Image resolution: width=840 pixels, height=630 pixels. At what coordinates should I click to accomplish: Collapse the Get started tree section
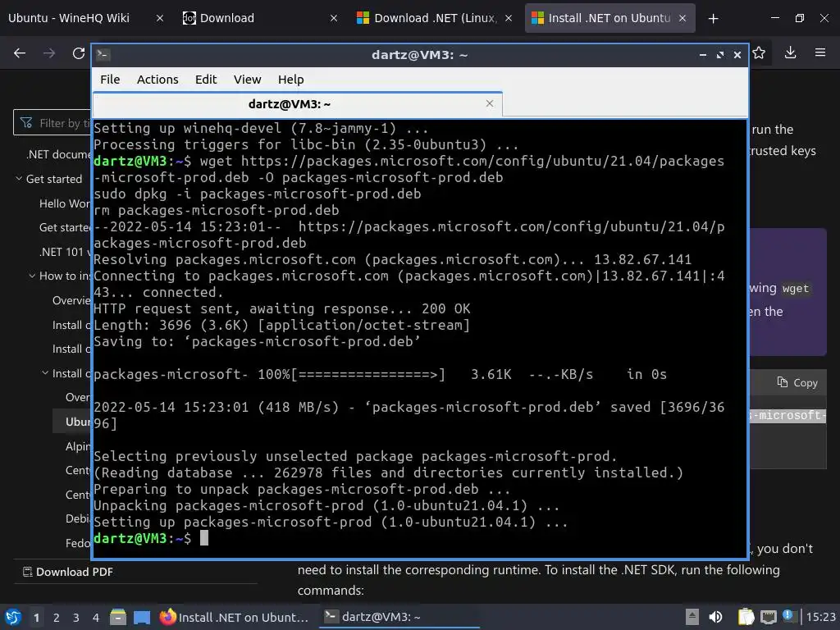pos(20,178)
